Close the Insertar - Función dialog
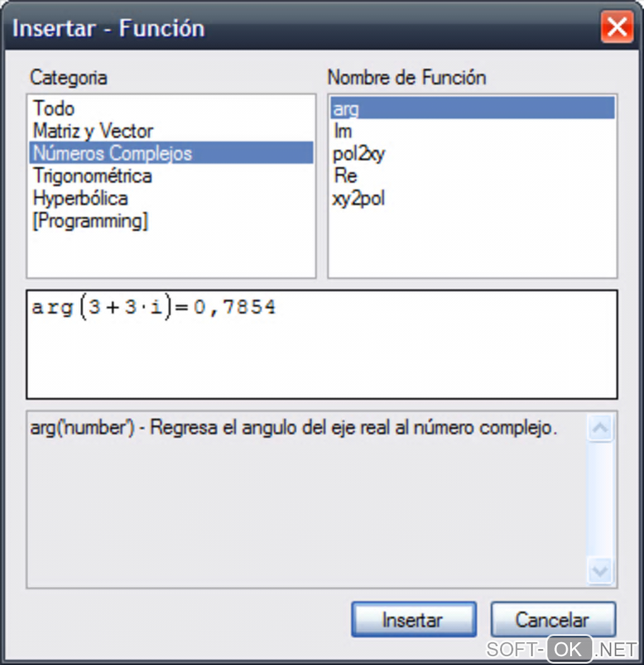Viewport: 644px width, 665px height. [x=616, y=28]
